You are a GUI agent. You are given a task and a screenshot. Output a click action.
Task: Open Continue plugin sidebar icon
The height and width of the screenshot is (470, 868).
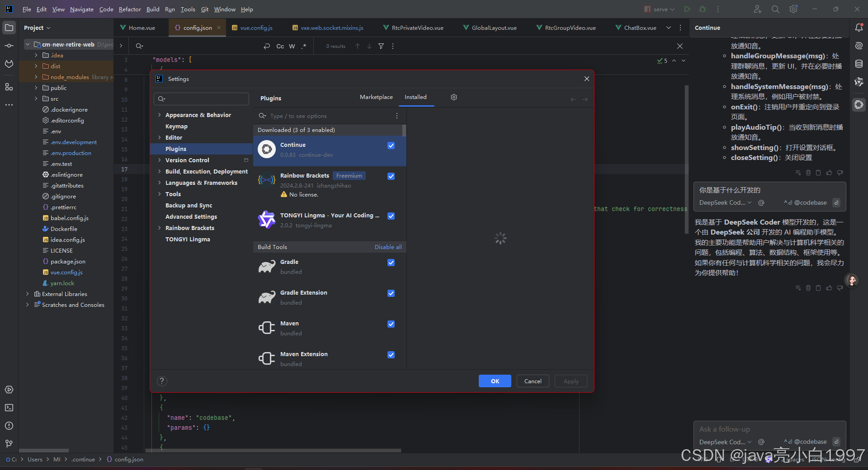click(x=859, y=105)
